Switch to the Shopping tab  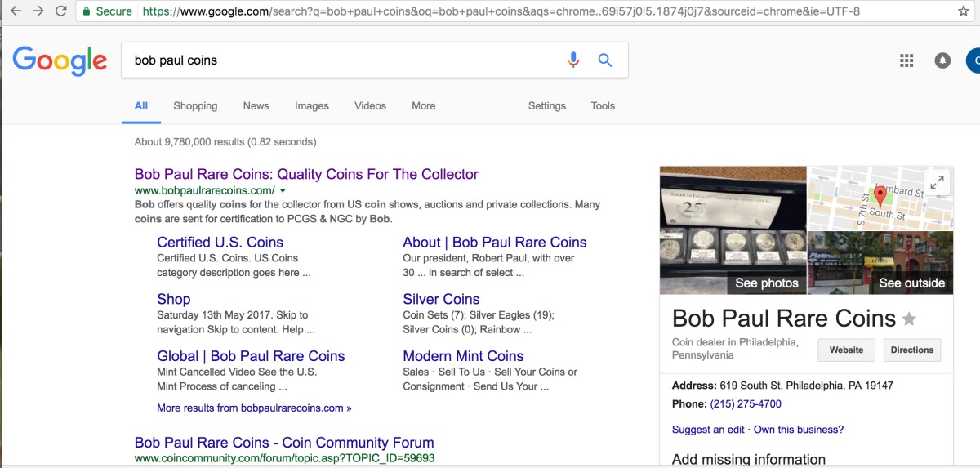tap(195, 106)
